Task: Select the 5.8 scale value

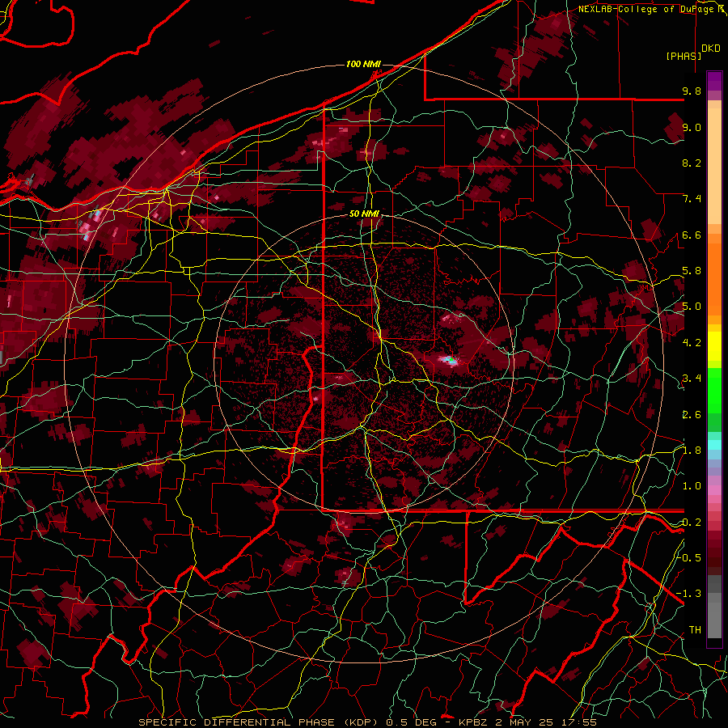Action: tap(692, 271)
